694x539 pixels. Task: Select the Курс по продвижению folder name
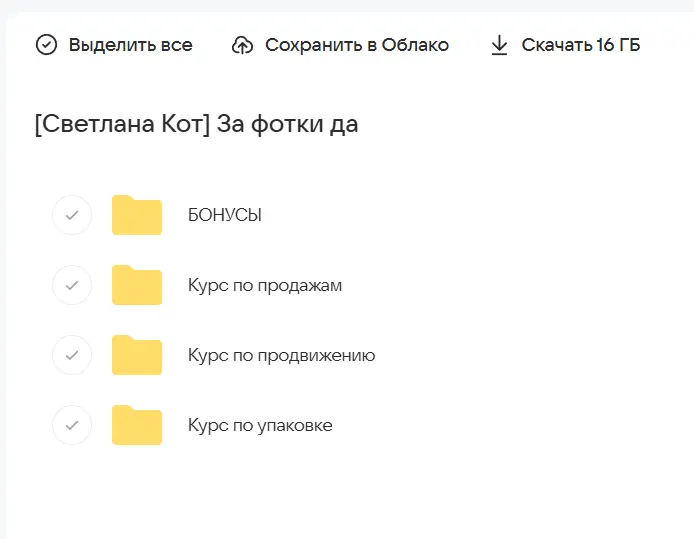click(x=281, y=355)
